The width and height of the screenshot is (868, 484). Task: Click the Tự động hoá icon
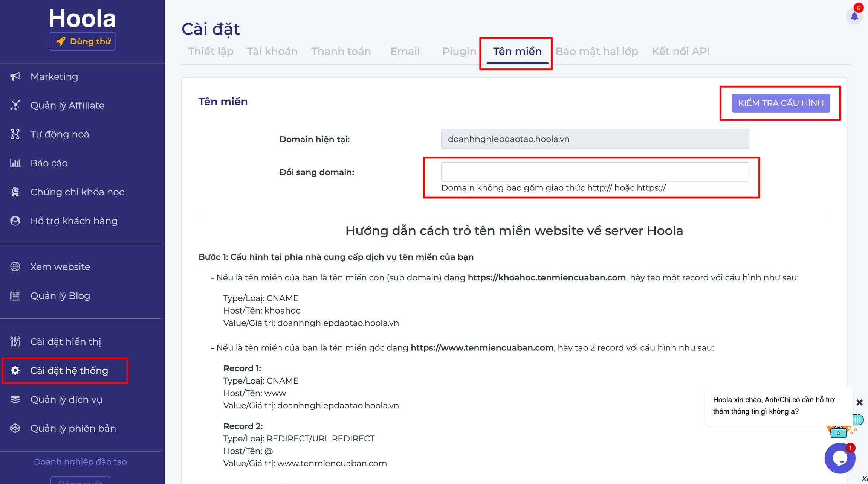point(15,134)
